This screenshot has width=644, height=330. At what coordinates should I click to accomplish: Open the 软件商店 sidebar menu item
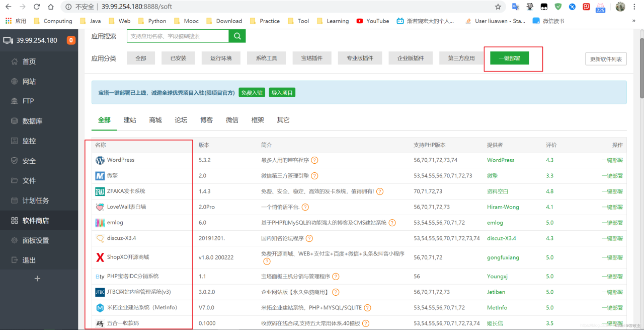point(36,221)
